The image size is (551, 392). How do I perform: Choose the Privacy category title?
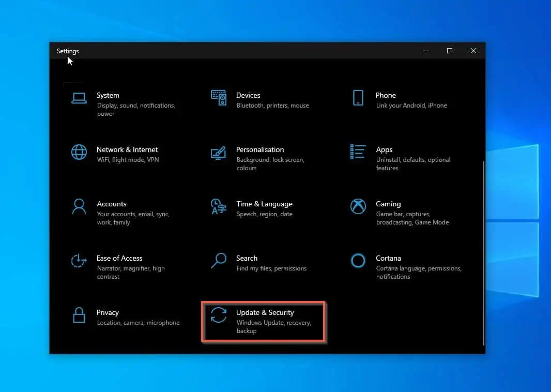click(x=108, y=312)
